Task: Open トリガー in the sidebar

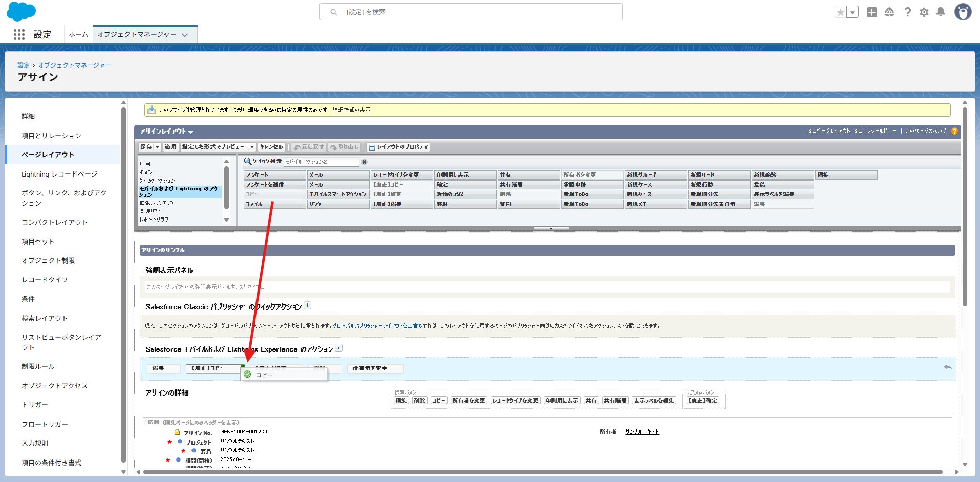Action: (35, 405)
